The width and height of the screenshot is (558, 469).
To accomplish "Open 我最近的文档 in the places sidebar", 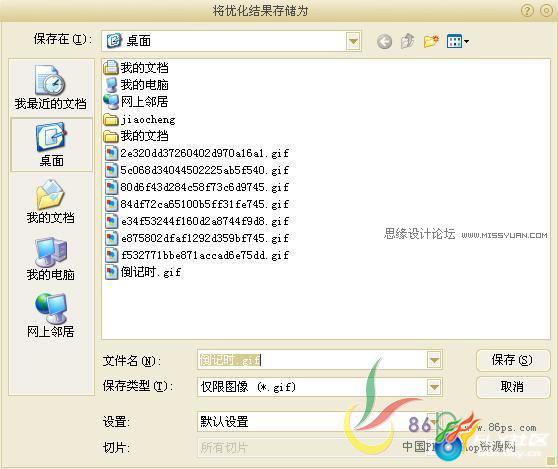I will tap(50, 88).
